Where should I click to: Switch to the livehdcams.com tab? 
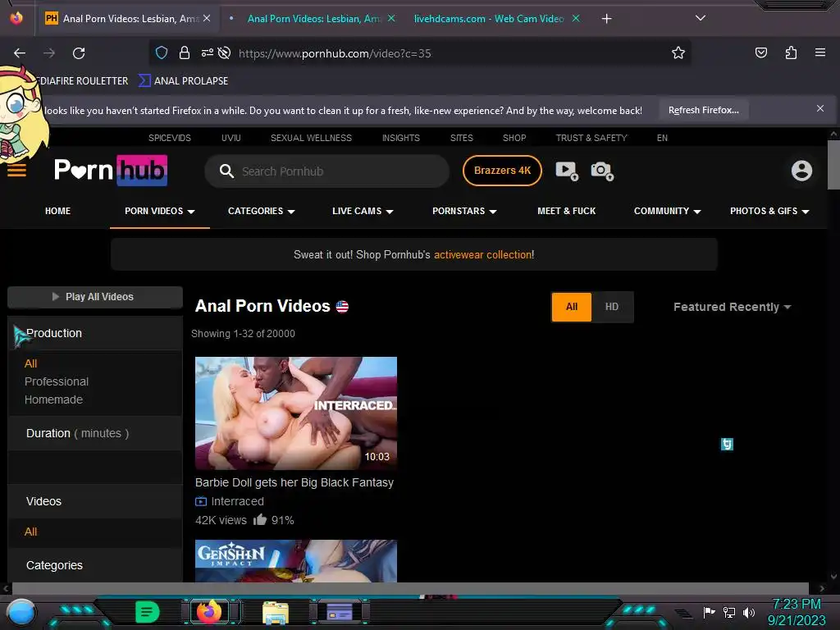tap(489, 19)
